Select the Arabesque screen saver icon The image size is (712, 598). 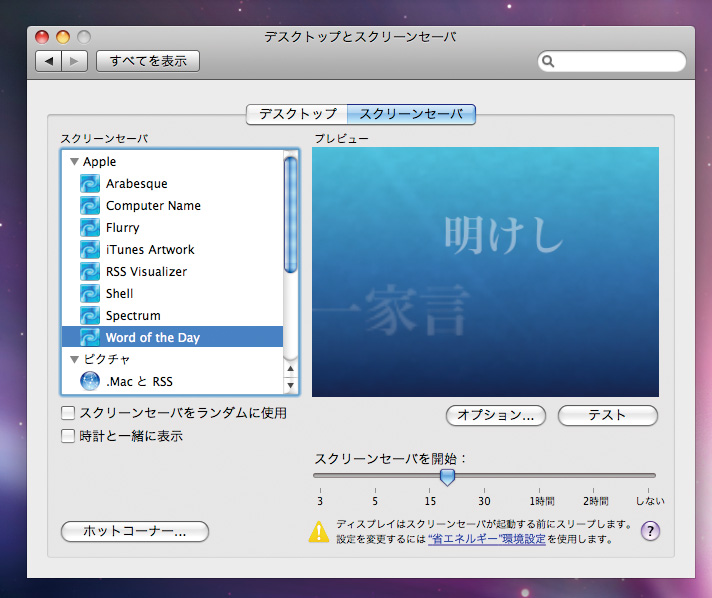pyautogui.click(x=90, y=184)
